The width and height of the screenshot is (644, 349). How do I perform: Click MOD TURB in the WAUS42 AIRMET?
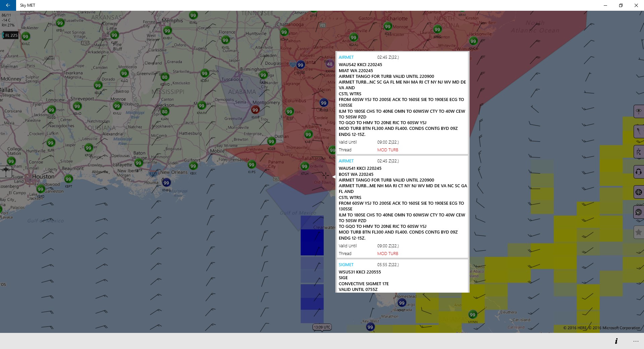click(388, 150)
